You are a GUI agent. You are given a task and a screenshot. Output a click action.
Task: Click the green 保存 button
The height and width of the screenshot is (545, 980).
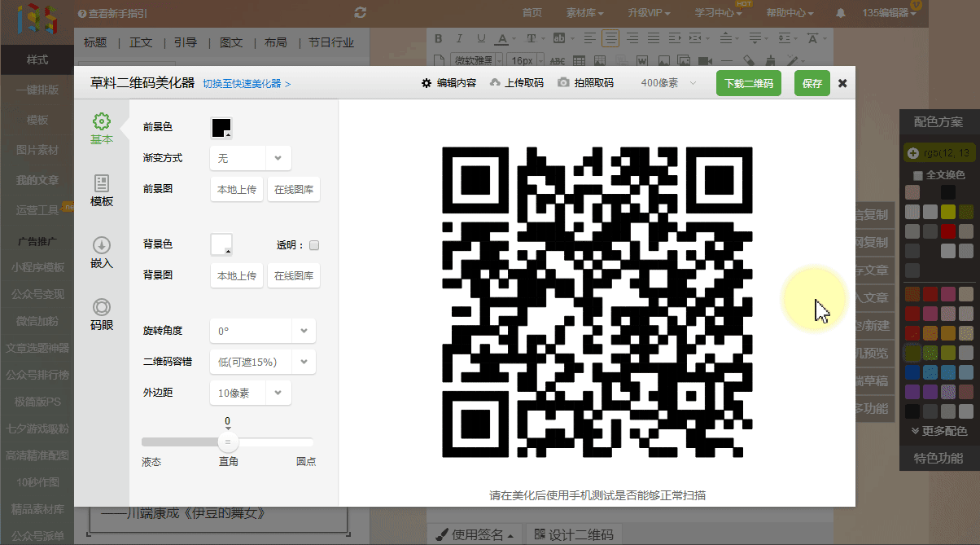click(812, 83)
